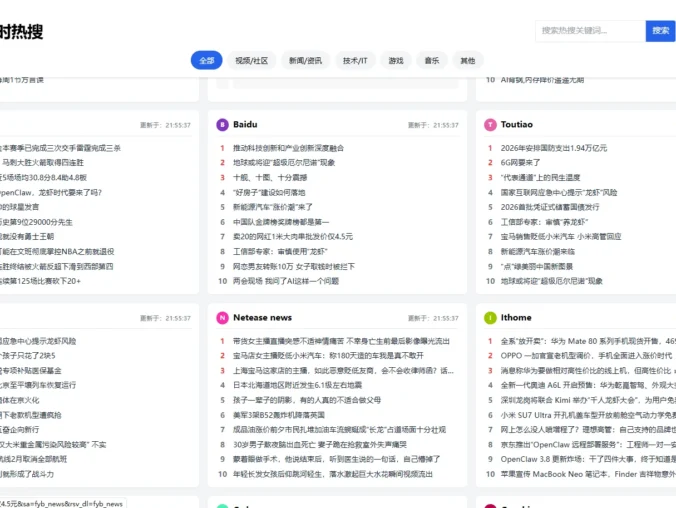Open Toutiao item 新能源汽车涨价潮来临
Screen dimensions: 676x508
point(538,251)
